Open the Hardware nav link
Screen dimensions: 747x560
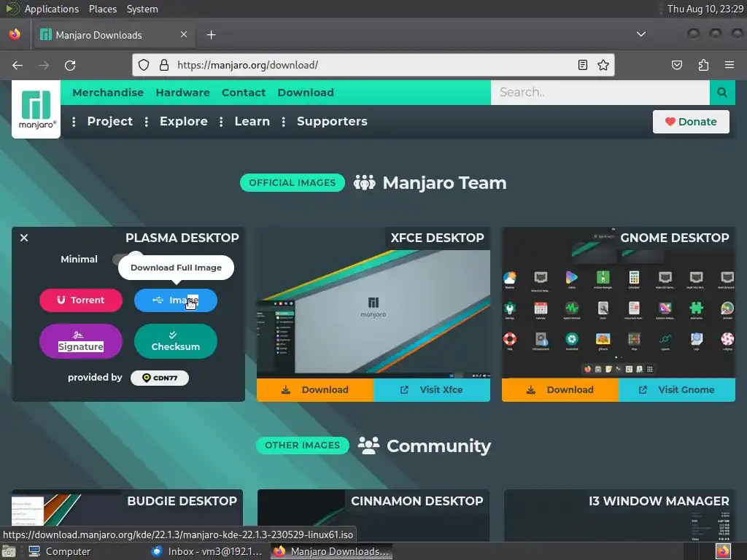point(183,93)
